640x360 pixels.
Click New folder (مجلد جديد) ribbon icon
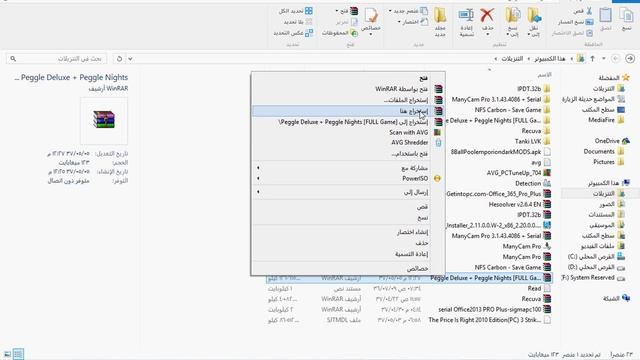[440, 22]
